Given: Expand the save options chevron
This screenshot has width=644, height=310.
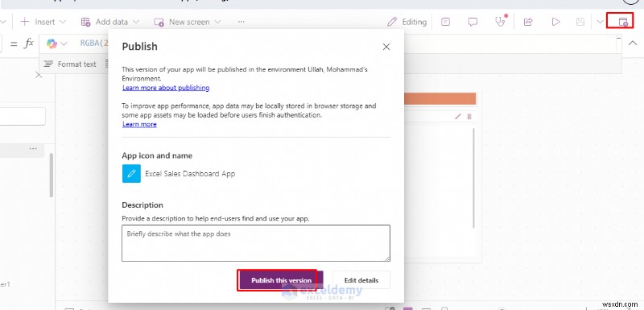Looking at the screenshot, I should point(600,22).
